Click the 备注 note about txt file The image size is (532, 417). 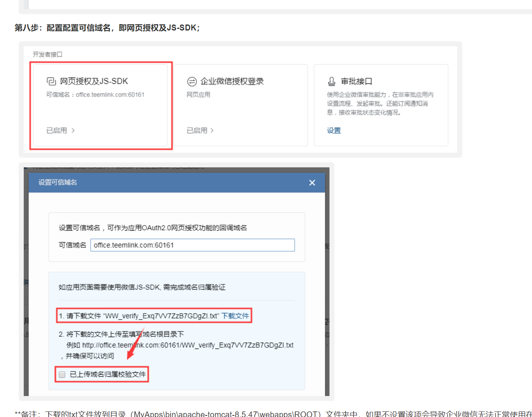point(273,414)
